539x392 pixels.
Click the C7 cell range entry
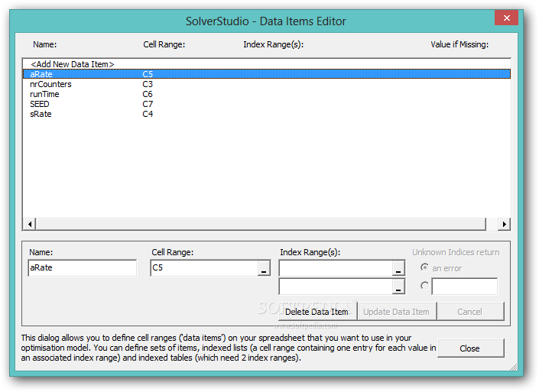pyautogui.click(x=148, y=104)
